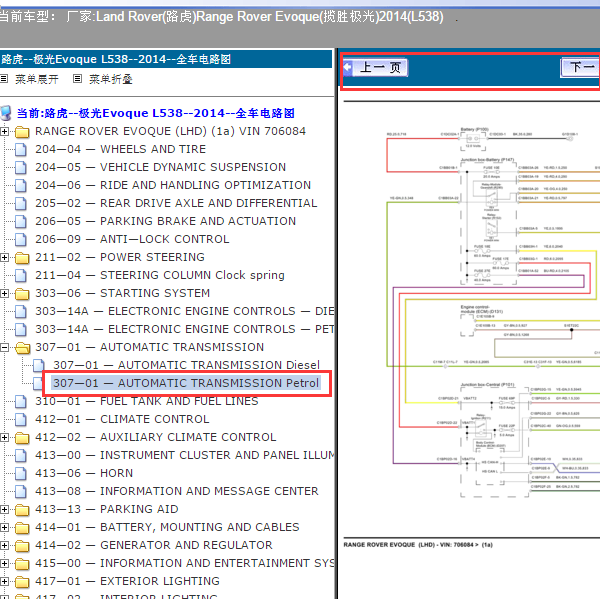600x599 pixels.
Task: Click page icon of 303-14A ENGINE CONTROLS DIE
Action: point(21,311)
